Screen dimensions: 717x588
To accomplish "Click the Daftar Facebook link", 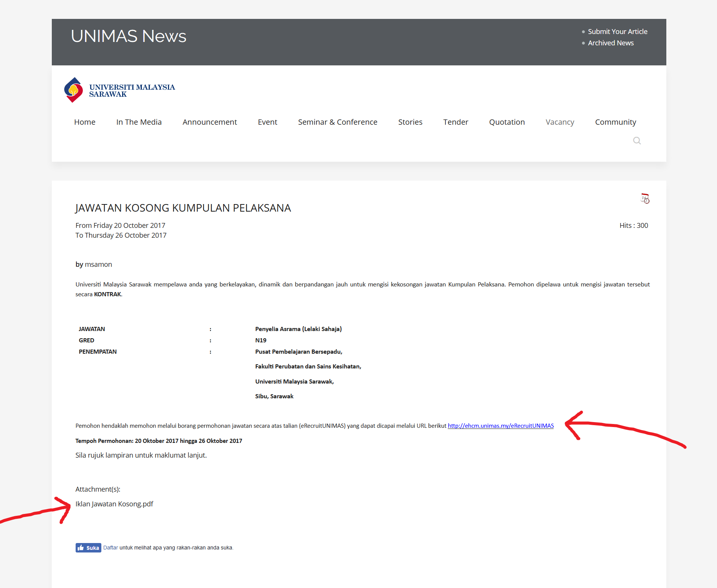I will point(110,548).
